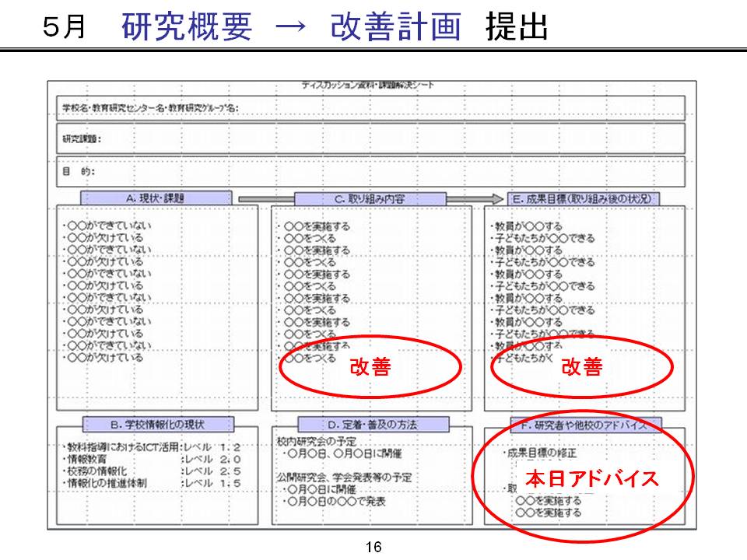This screenshot has height=560, width=747.
Task: Click the "学校名・教育研究センター名・教育研究グループ名:" field label
Action: [150, 107]
